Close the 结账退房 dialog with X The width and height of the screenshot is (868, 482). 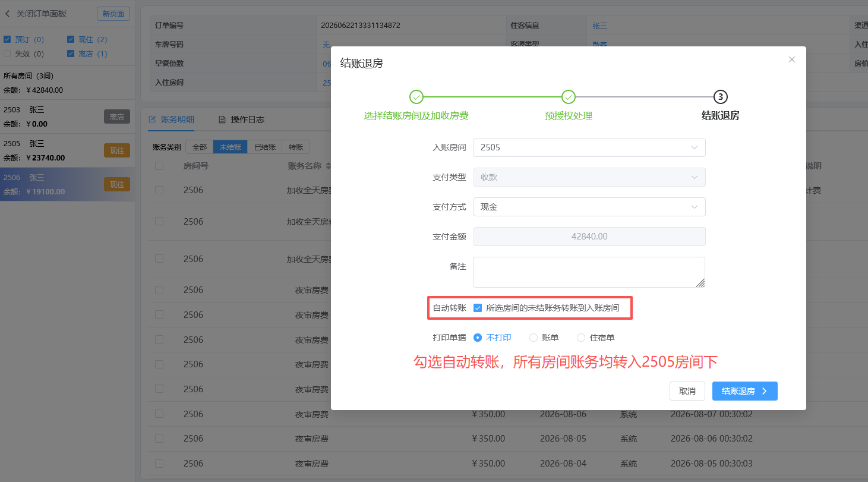(791, 59)
